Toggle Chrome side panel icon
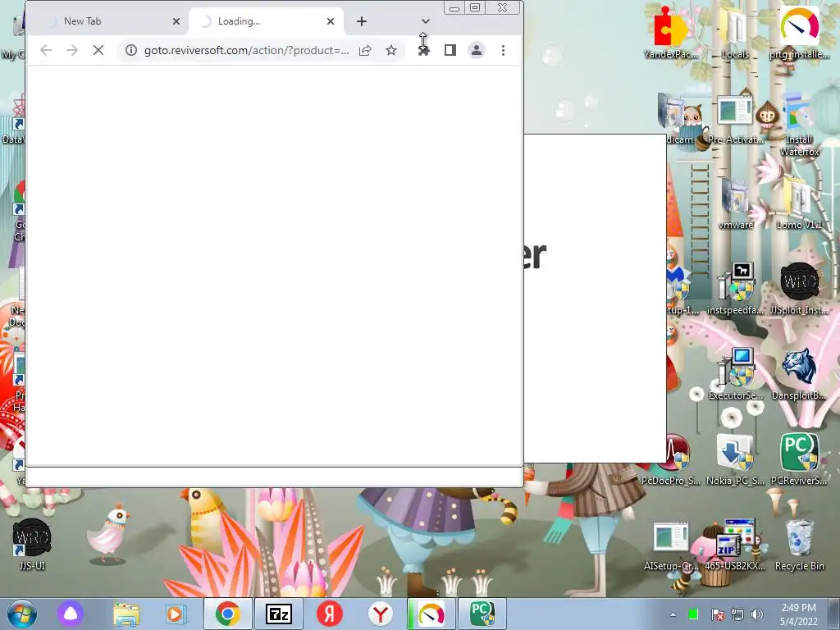Image resolution: width=840 pixels, height=630 pixels. (x=450, y=50)
